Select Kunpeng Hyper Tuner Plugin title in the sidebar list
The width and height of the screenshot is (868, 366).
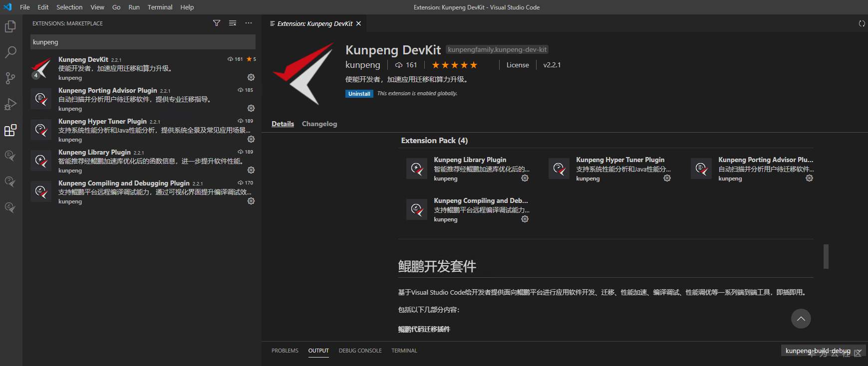click(102, 121)
